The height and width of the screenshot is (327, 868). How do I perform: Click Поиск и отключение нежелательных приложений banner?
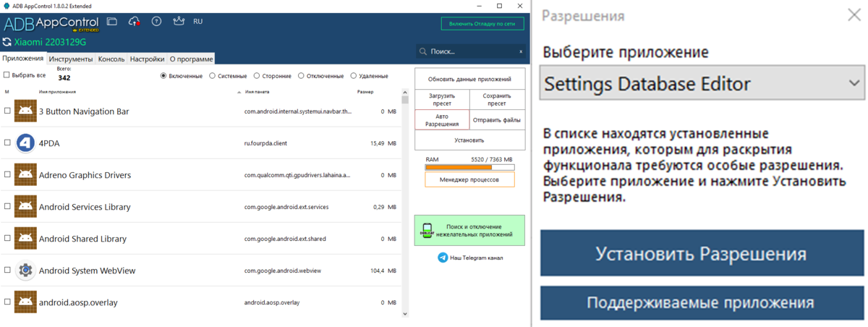click(x=469, y=231)
